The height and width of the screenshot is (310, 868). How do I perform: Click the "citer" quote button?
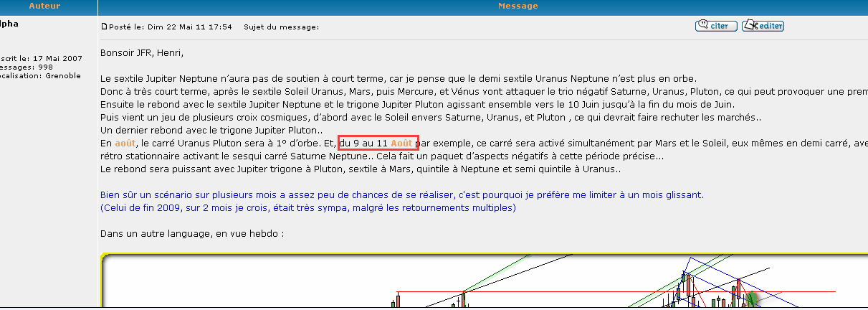tap(716, 26)
